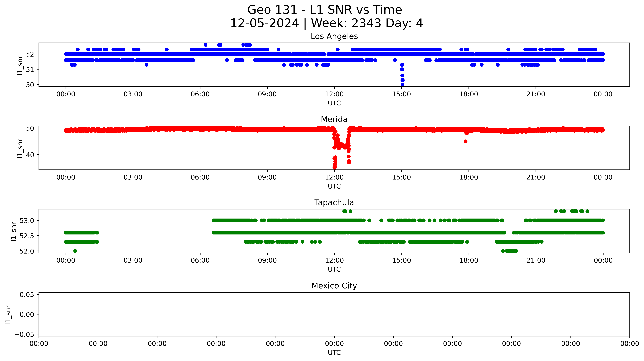Click the '53.0' y-axis tick in Tapachula plot
644x361 pixels.
(27, 221)
